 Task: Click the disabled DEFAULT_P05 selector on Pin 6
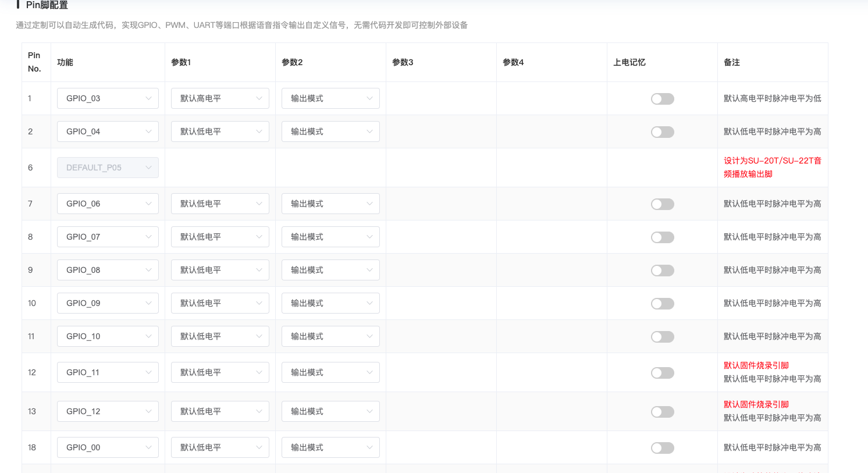108,168
